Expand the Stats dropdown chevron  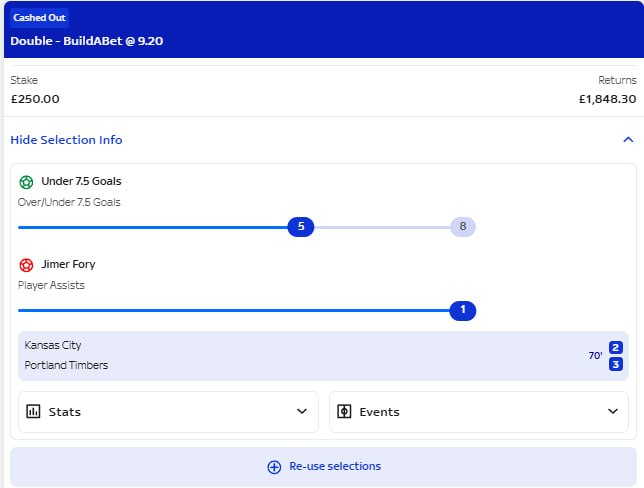pyautogui.click(x=302, y=411)
